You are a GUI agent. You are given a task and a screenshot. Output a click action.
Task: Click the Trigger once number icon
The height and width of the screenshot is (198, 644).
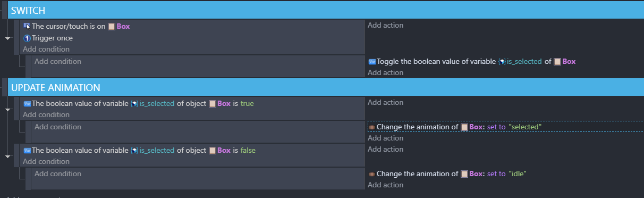27,38
